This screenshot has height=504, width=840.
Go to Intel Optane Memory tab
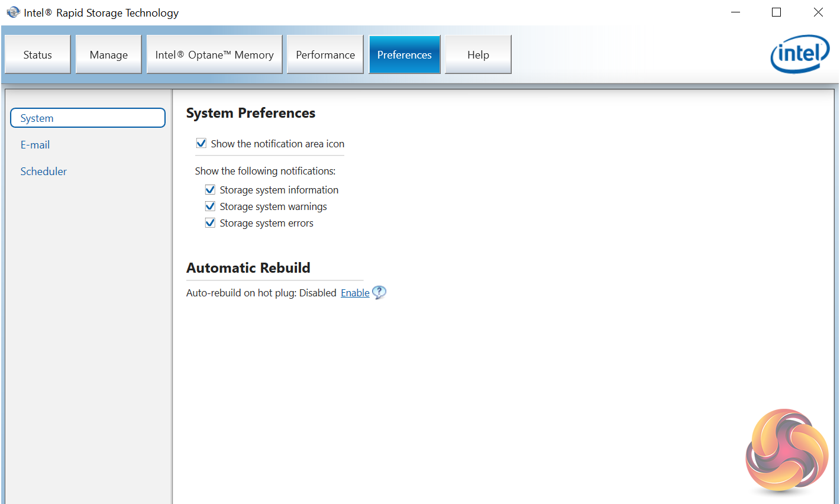215,54
